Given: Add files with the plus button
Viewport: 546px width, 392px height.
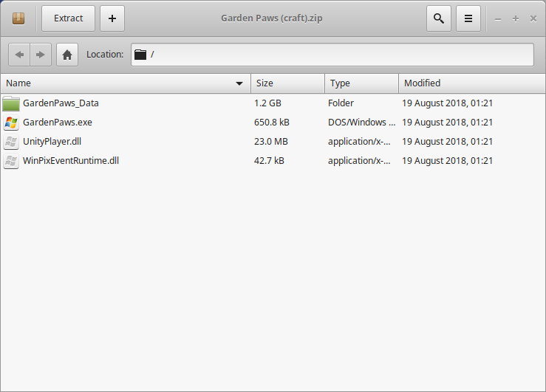Looking at the screenshot, I should (x=112, y=18).
